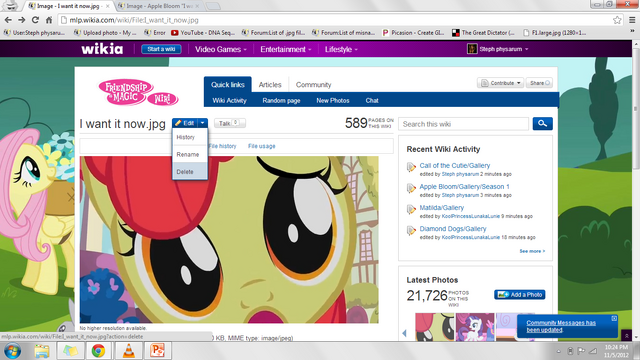The image size is (640, 360).
Task: Click the Search this wiki field
Action: (x=463, y=124)
